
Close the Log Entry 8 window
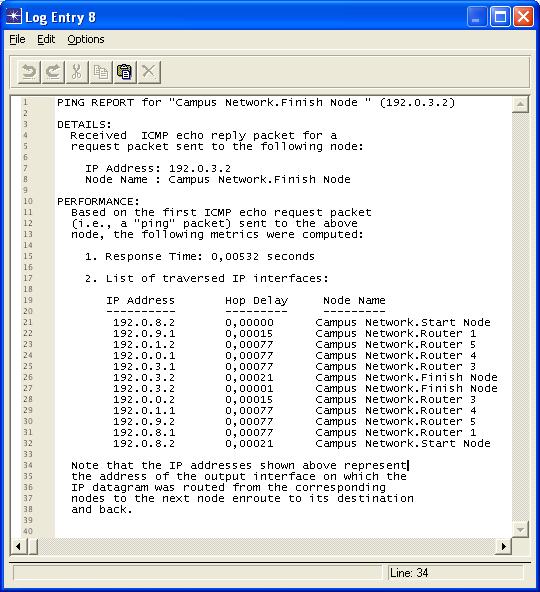pos(523,17)
